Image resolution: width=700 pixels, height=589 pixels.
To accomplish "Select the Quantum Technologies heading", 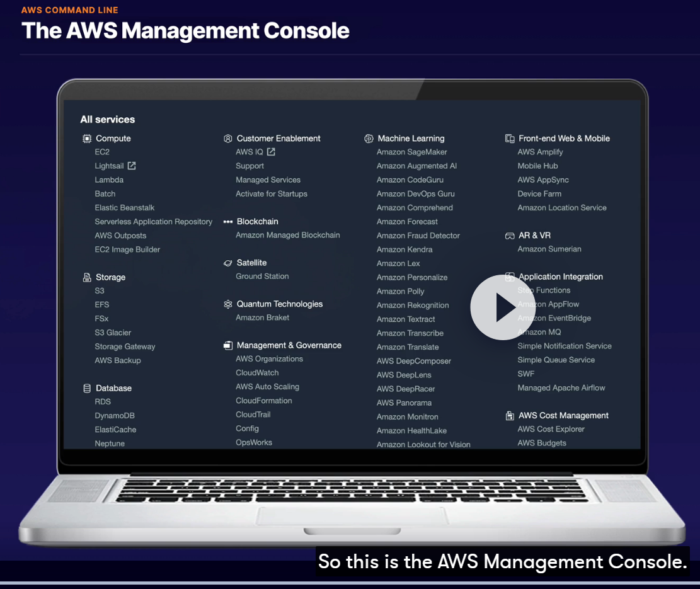I will [x=280, y=304].
